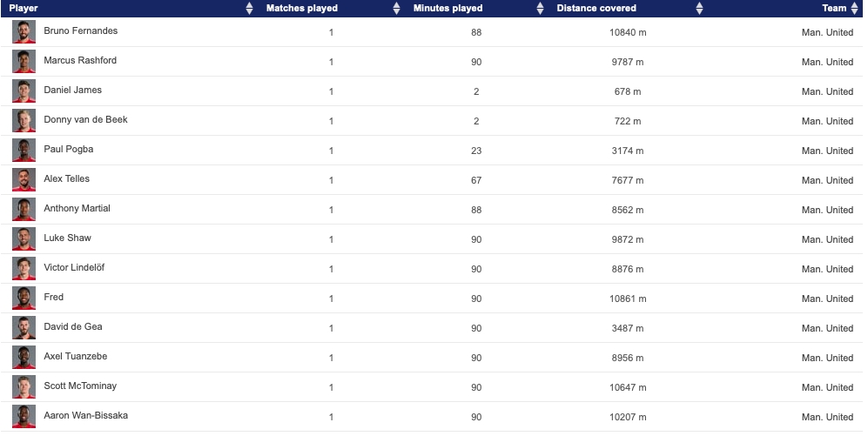Sort by Distance covered arrows icon
Image resolution: width=868 pixels, height=436 pixels.
tap(699, 9)
